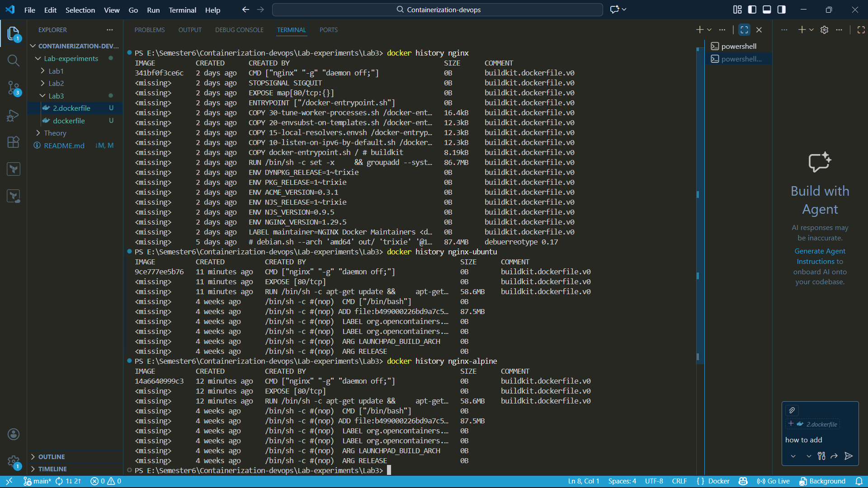Open notifications bell in status bar
This screenshot has height=488, width=868.
click(859, 481)
